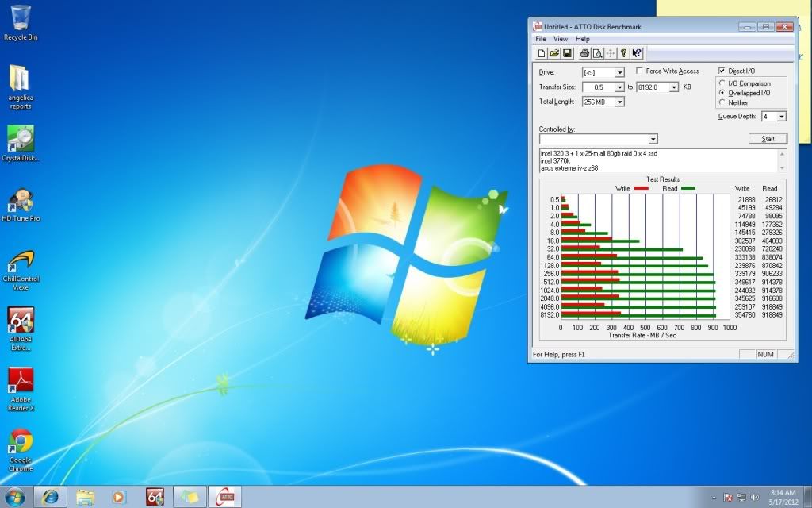Viewport: 812px width, 508px height.
Task: Click the Show desktop strip in the taskbar
Action: pos(807,497)
